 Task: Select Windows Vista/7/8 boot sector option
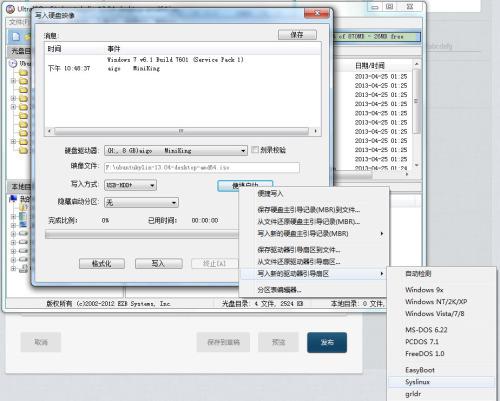tap(435, 314)
